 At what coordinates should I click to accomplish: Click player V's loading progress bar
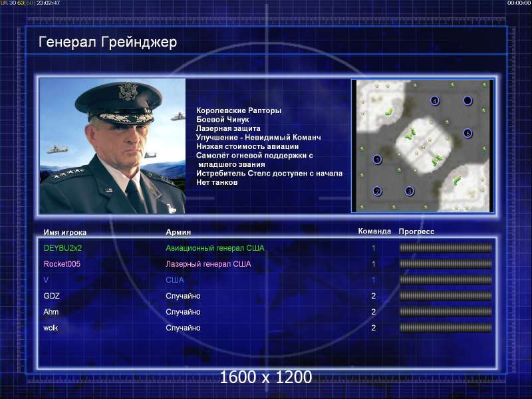coord(446,280)
